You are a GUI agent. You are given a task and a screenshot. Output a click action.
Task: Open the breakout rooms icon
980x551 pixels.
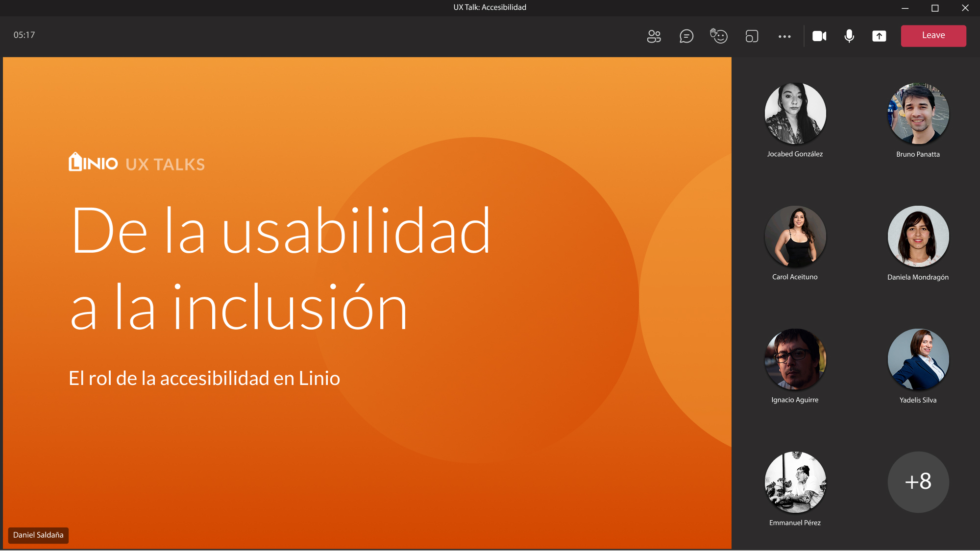click(x=752, y=36)
